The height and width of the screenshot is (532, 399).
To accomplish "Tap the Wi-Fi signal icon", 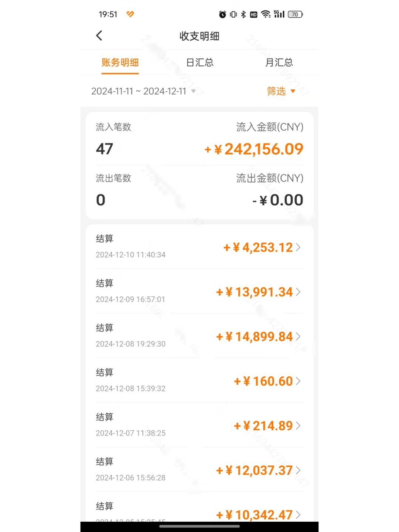I will click(x=266, y=14).
